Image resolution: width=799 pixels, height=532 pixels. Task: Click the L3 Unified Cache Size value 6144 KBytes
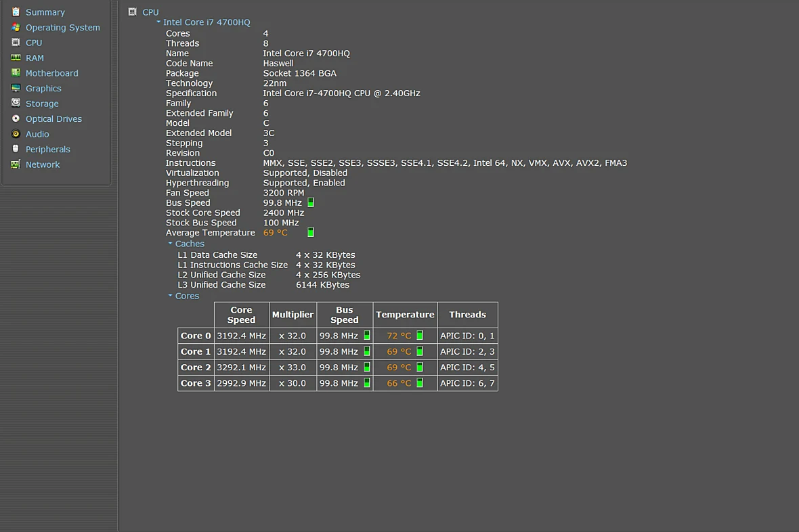click(x=322, y=285)
